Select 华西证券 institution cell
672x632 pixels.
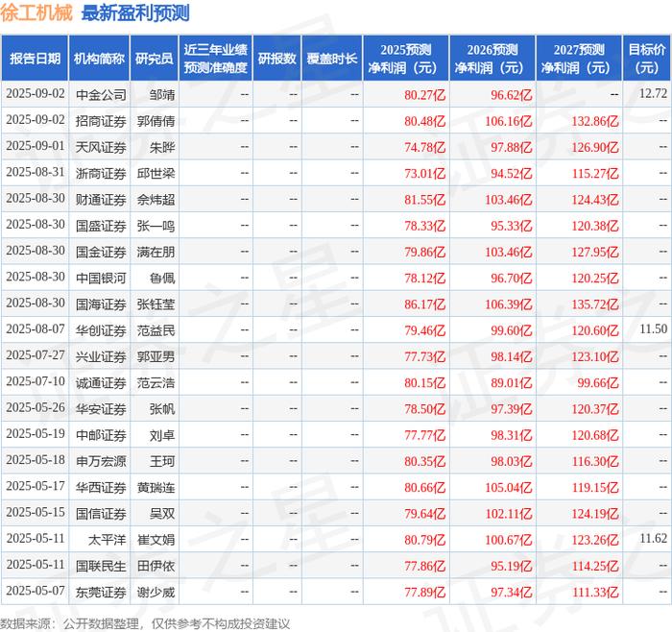point(101,488)
